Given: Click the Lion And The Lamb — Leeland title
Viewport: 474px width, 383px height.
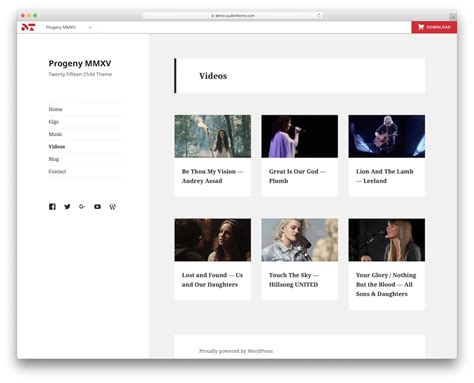Looking at the screenshot, I should [x=385, y=176].
